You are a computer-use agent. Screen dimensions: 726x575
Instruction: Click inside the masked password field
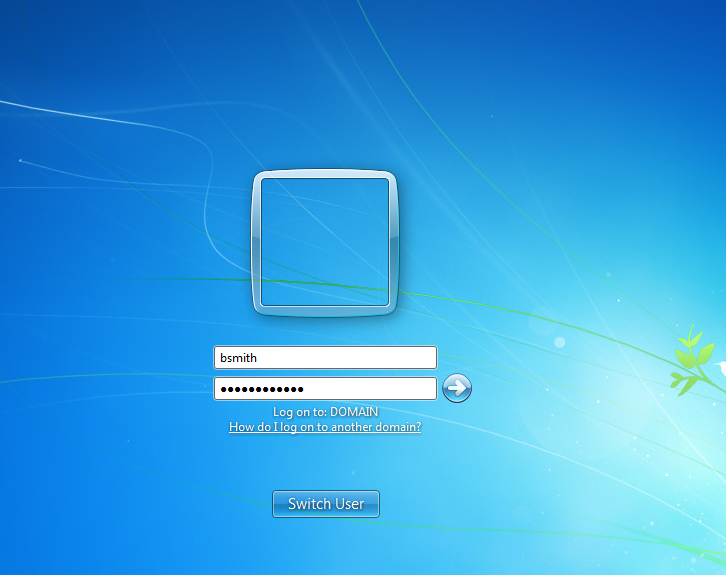coord(325,388)
